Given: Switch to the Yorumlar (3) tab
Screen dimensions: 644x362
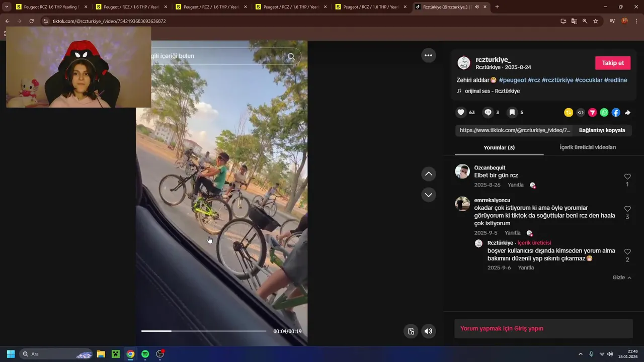Looking at the screenshot, I should 499,147.
